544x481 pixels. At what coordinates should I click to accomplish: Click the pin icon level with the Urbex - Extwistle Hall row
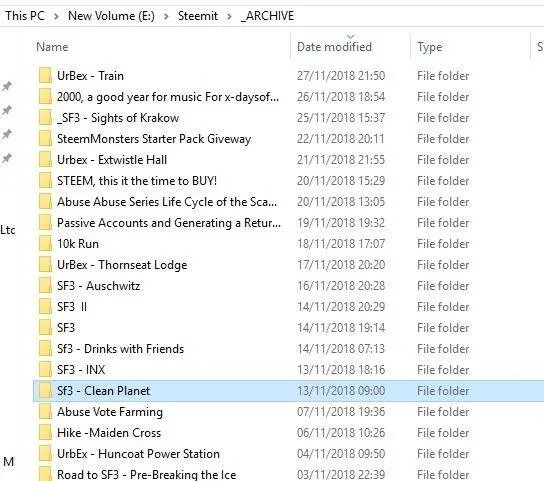click(x=7, y=159)
